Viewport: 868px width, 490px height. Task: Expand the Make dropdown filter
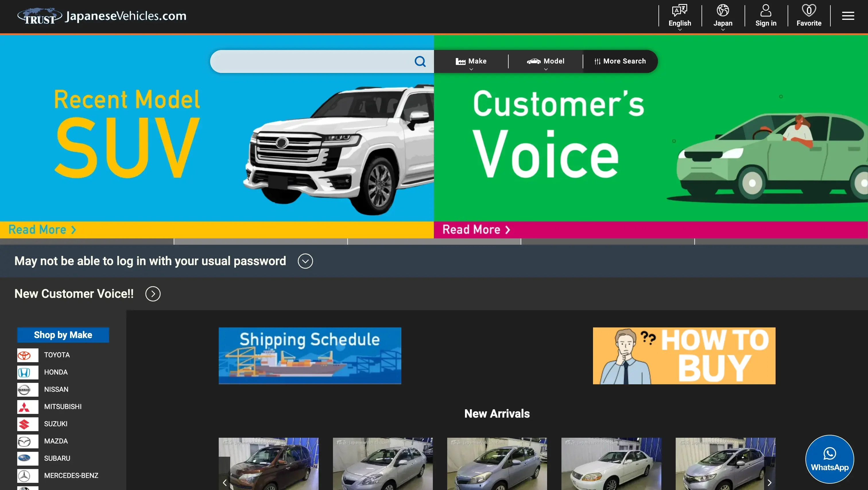(x=471, y=61)
